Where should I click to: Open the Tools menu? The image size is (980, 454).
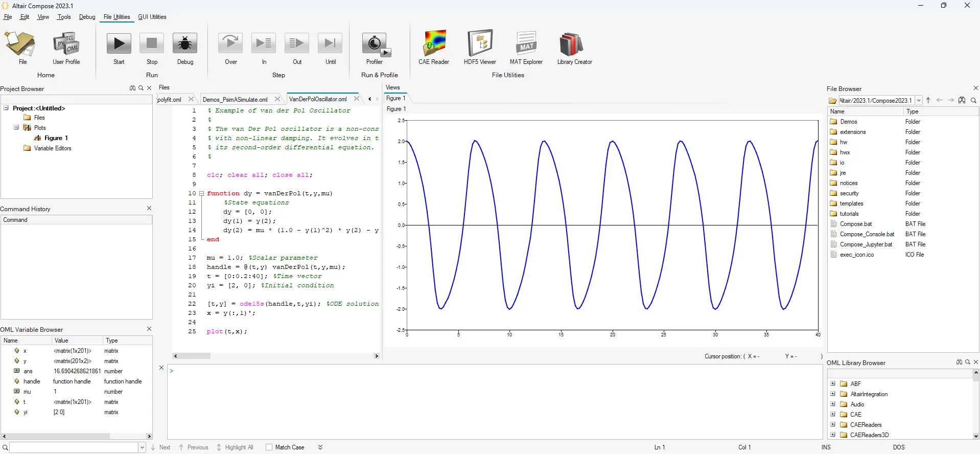pos(64,17)
